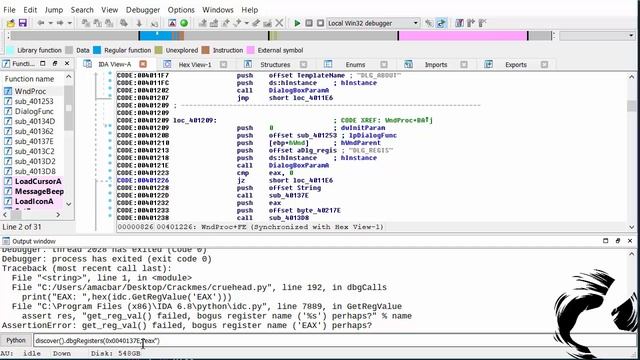Image resolution: width=640 pixels, height=360 pixels.
Task: Terminate process with the stop icon
Action: click(x=320, y=23)
